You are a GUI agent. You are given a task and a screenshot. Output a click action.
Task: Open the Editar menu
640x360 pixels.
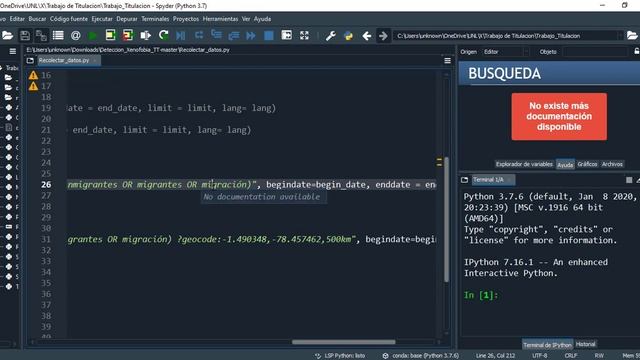tap(17, 19)
